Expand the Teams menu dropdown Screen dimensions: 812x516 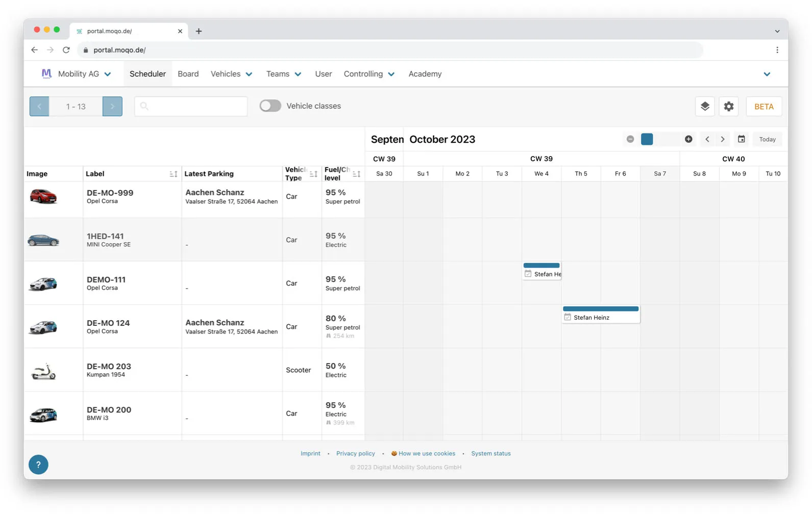(298, 74)
